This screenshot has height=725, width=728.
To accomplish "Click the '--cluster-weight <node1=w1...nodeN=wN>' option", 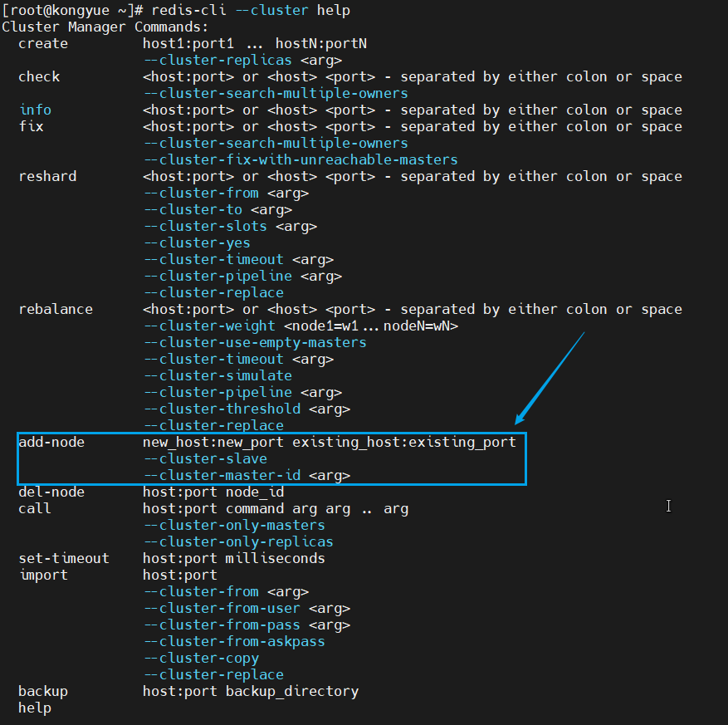I will pos(300,326).
